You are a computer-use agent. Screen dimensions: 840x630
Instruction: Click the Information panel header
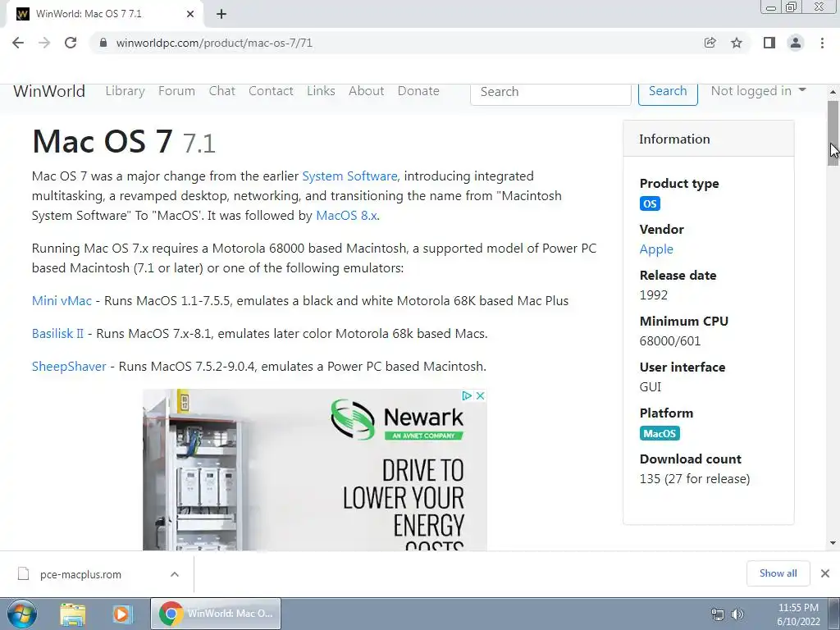click(708, 139)
